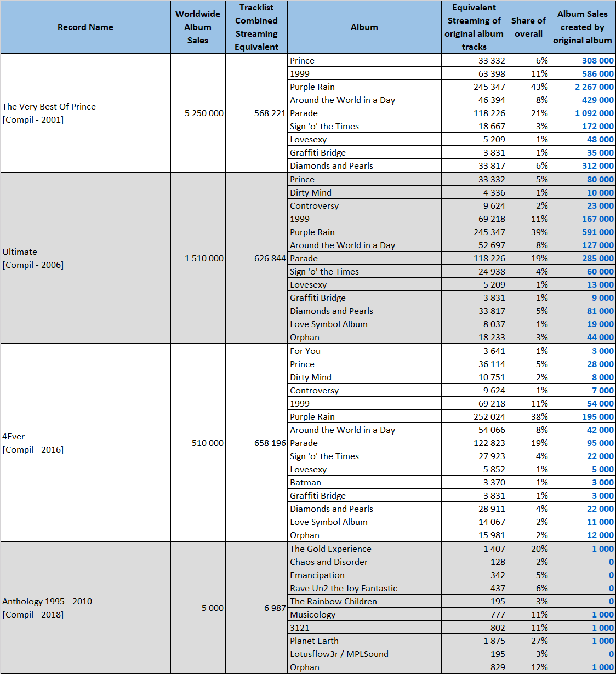The width and height of the screenshot is (616, 674).
Task: Click the 'Planet Earth' album cell
Action: coord(364,641)
